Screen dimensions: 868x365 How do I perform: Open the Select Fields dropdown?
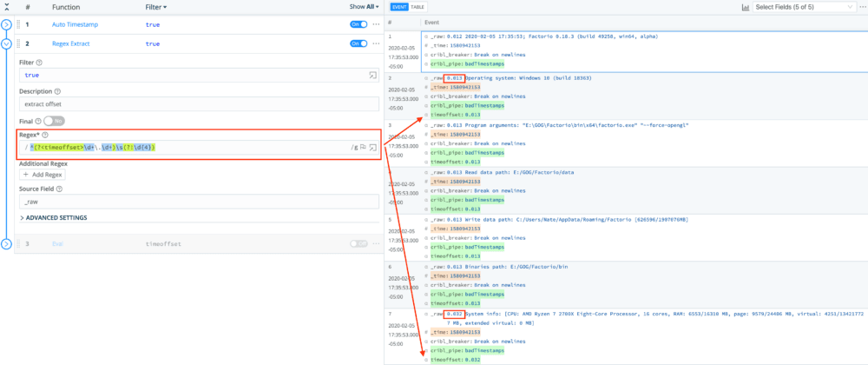803,7
